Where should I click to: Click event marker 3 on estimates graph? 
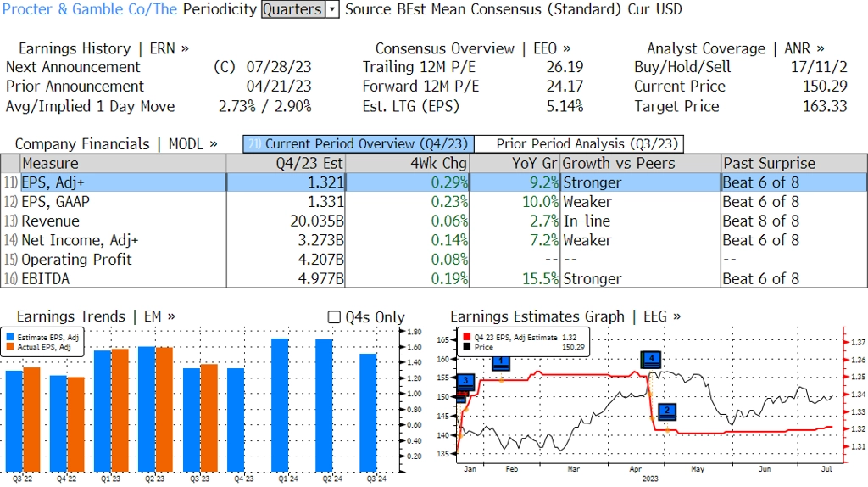click(x=465, y=382)
